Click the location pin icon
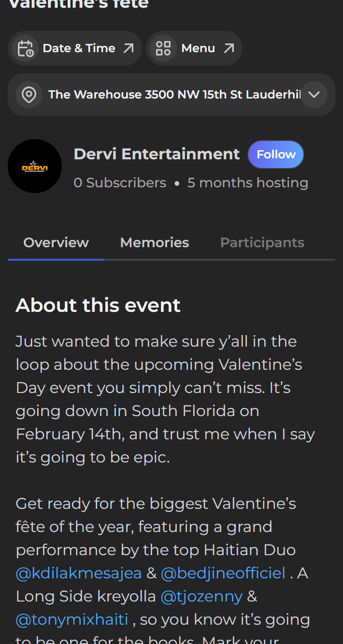Viewport: 343px width, 644px height. tap(29, 95)
